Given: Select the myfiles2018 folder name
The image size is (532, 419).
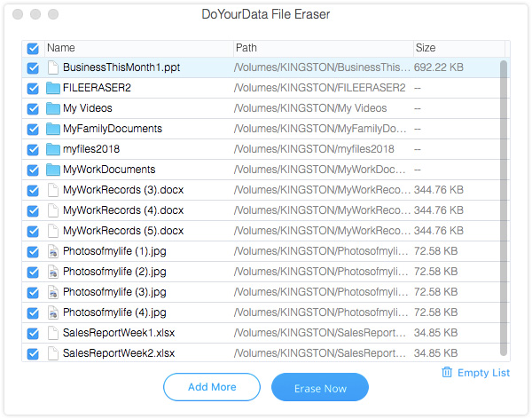Looking at the screenshot, I should click(91, 149).
